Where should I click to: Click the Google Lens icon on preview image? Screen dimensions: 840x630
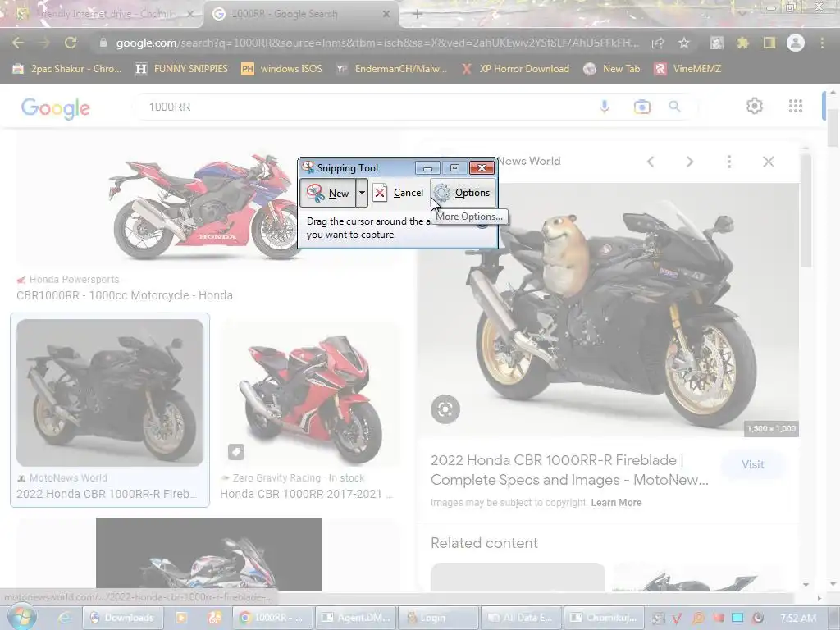pyautogui.click(x=445, y=409)
